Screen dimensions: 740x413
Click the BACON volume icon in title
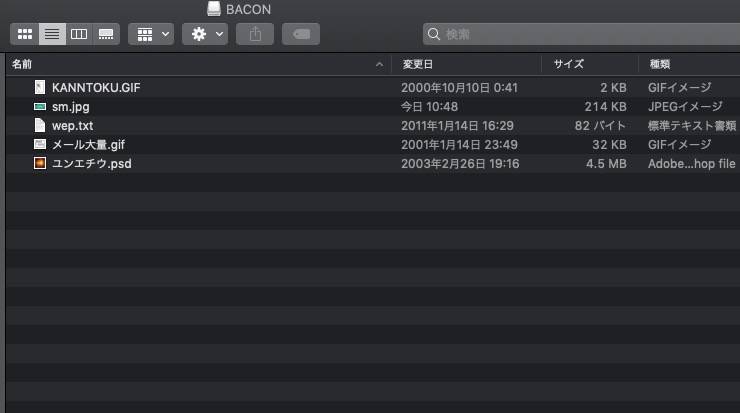pyautogui.click(x=214, y=8)
